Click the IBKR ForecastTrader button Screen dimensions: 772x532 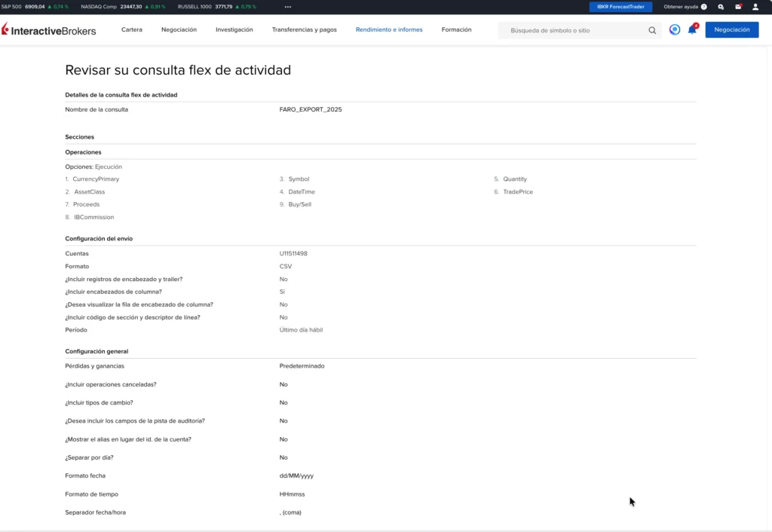tap(620, 7)
